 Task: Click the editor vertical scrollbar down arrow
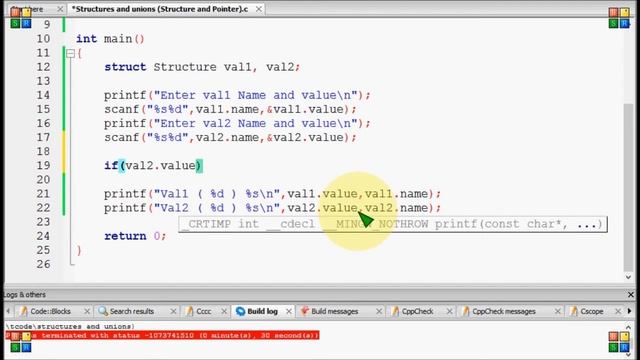pyautogui.click(x=628, y=277)
